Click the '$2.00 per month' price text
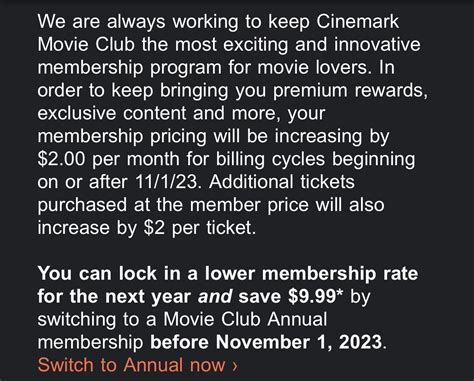Viewport: 474px width, 381px height. pos(109,159)
